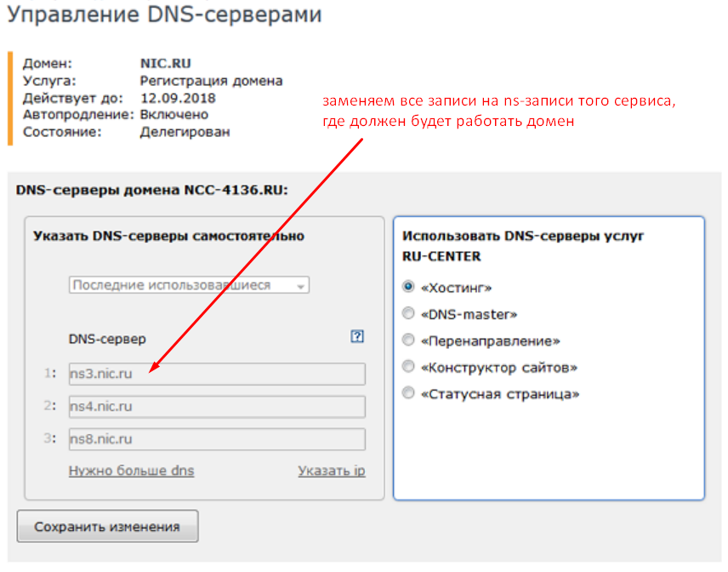
Task: Click the first DNS field ns3.nic.ru
Action: [217, 374]
